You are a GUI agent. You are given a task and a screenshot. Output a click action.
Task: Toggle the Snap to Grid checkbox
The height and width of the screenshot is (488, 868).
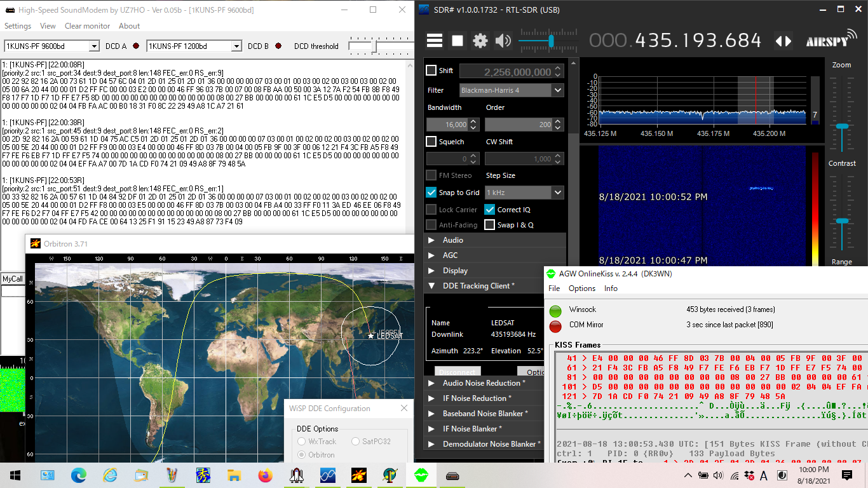coord(431,192)
